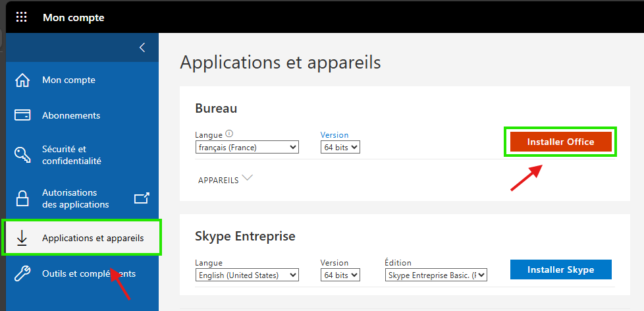Click the key icon for Sécurité et confidentialité
This screenshot has height=311, width=644.
[22, 154]
